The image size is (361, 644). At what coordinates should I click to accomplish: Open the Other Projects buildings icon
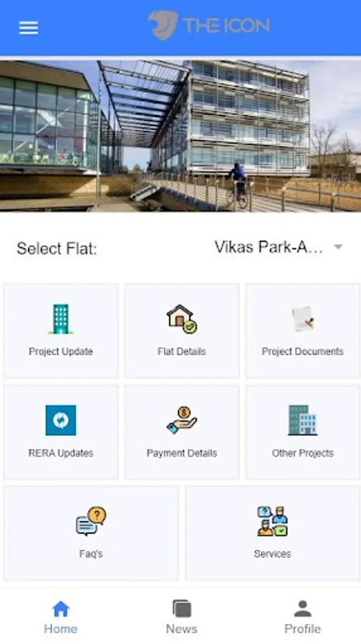[303, 420]
